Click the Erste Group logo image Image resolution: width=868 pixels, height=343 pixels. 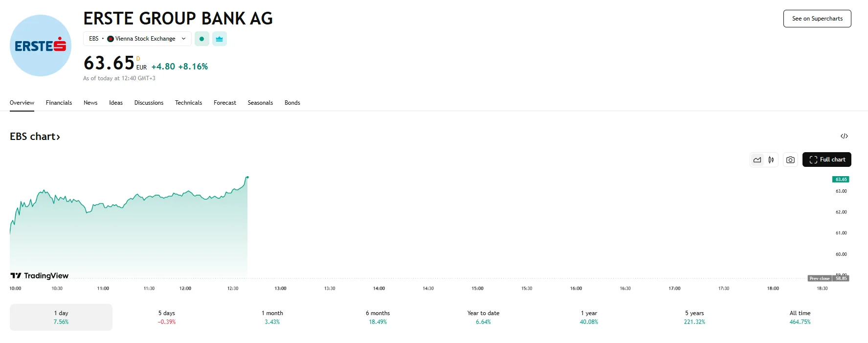point(41,46)
